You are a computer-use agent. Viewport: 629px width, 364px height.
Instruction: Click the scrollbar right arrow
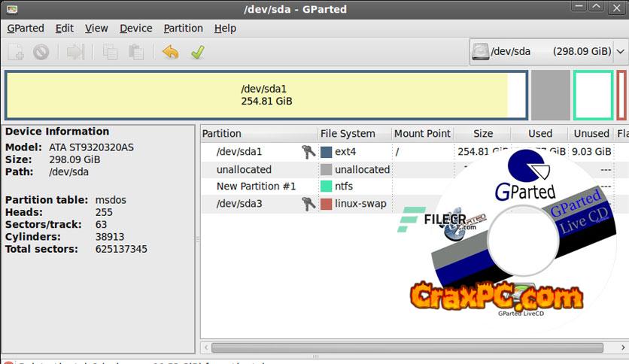(622, 347)
